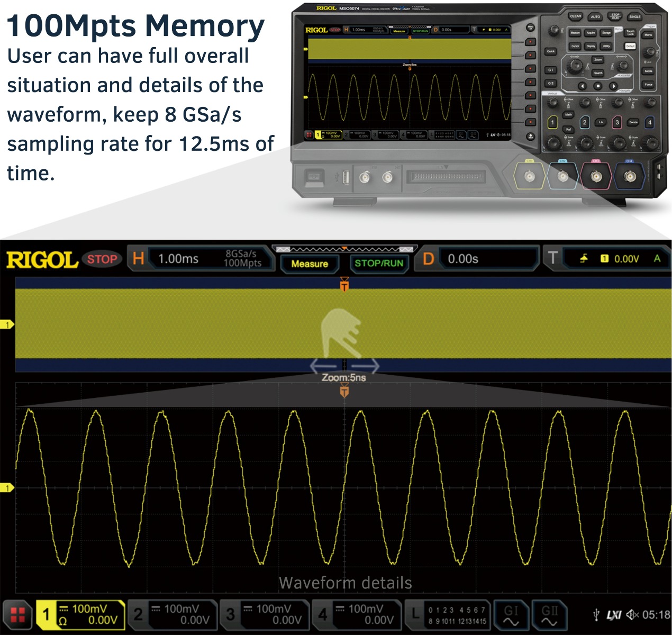This screenshot has height=635, width=672.
Task: Click the memory position bar above the Measure button
Action: click(x=344, y=249)
